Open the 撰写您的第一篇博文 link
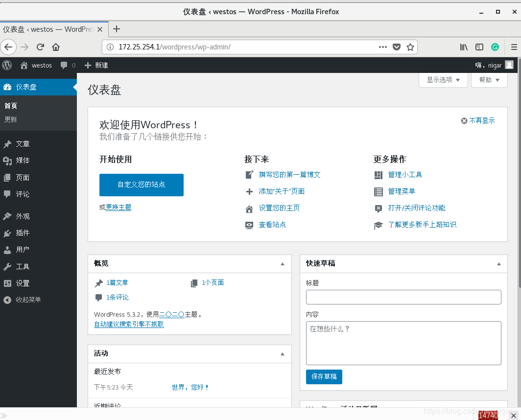521x420 pixels. [289, 175]
